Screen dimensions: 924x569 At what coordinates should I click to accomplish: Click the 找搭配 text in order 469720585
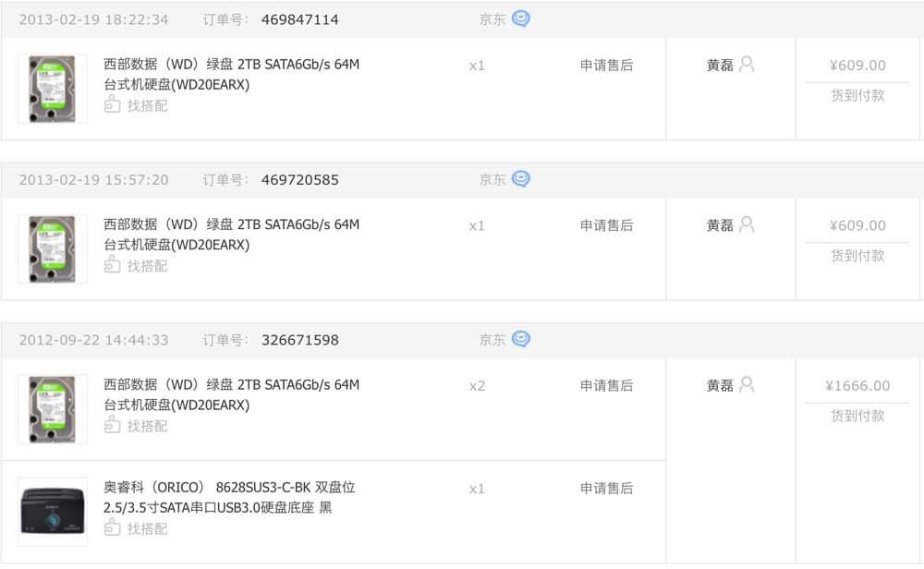[x=147, y=266]
